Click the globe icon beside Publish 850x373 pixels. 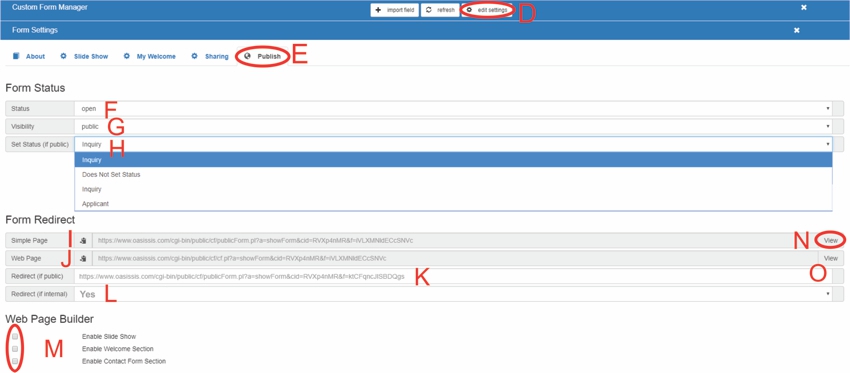tap(248, 56)
